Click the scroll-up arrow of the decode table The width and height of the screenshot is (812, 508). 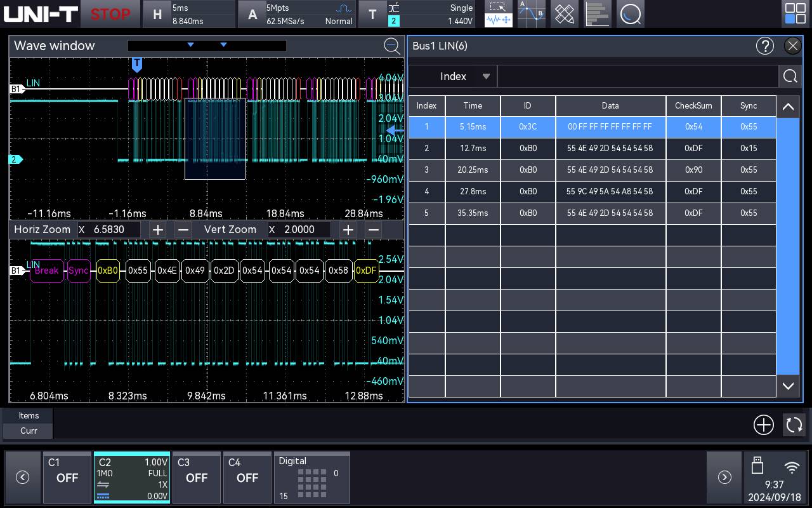point(788,107)
